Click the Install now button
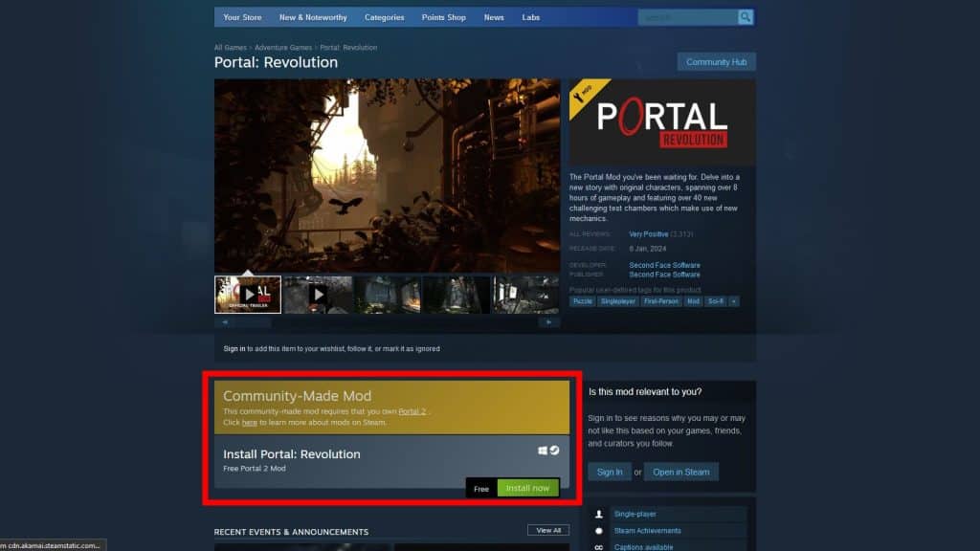This screenshot has width=980, height=551. [x=527, y=488]
